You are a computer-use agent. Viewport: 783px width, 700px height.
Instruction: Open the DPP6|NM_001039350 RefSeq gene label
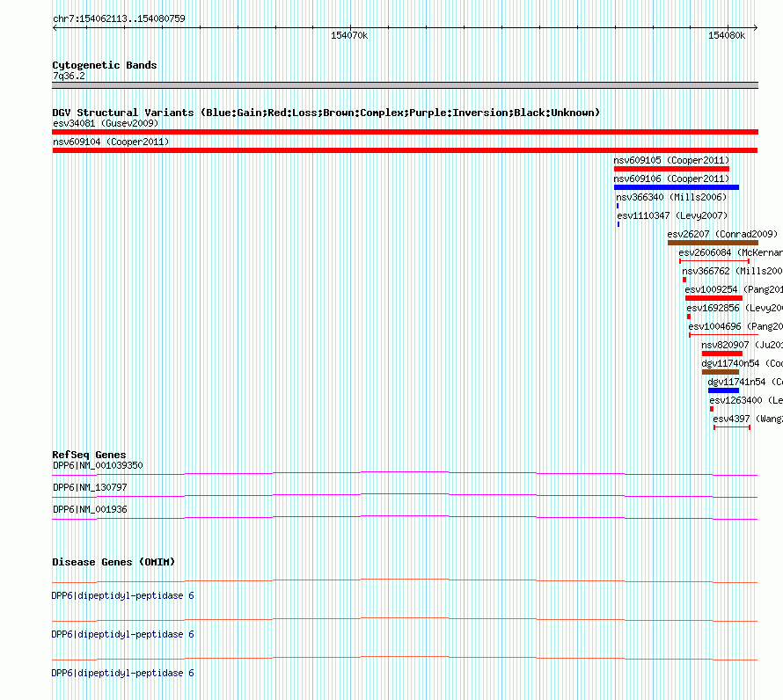point(98,465)
